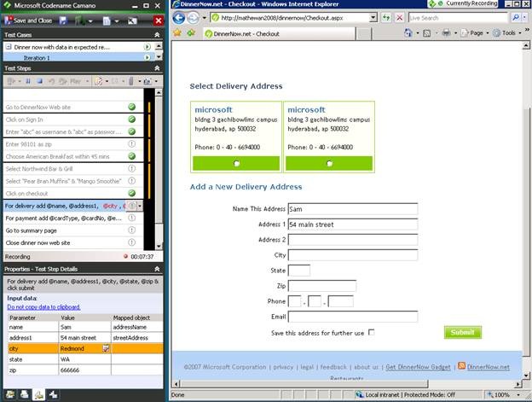Click passed status icon for 'Go to DinnerNow Web site'

pos(132,107)
